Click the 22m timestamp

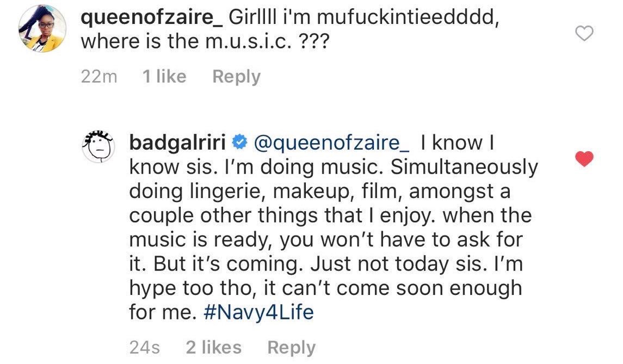98,77
